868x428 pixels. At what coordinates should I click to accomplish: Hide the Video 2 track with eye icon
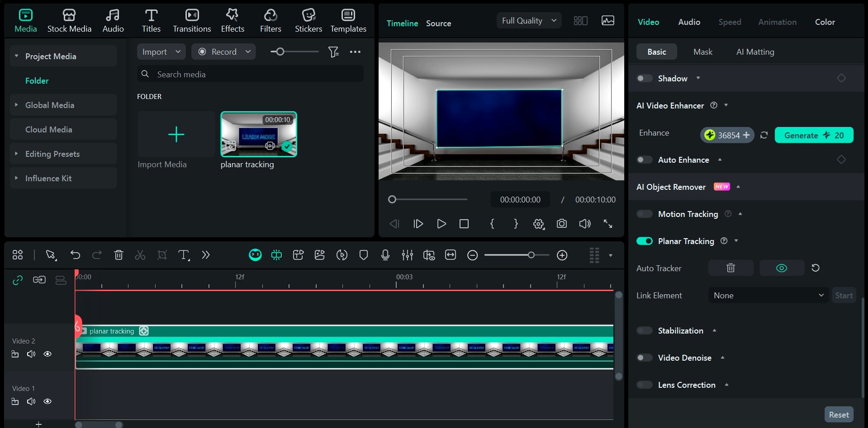[47, 354]
